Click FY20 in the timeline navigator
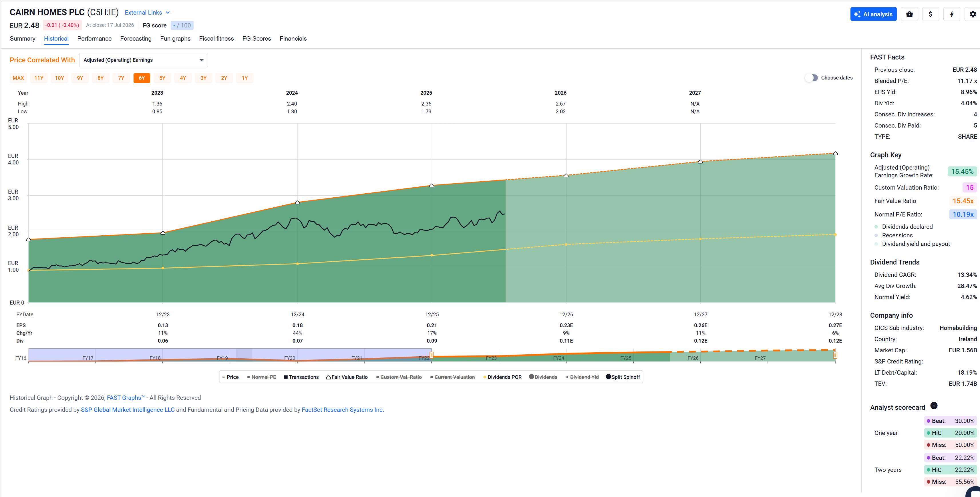980x497 pixels. pos(289,358)
